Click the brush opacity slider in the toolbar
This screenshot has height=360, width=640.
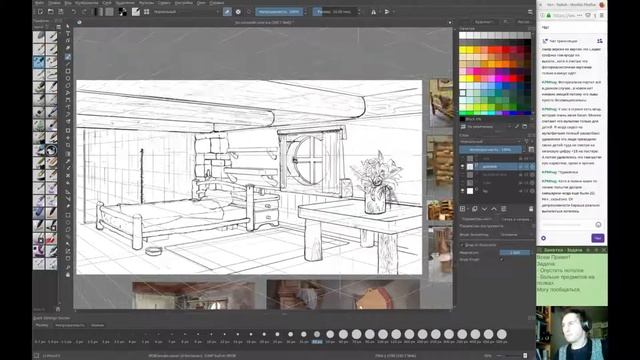pos(279,12)
